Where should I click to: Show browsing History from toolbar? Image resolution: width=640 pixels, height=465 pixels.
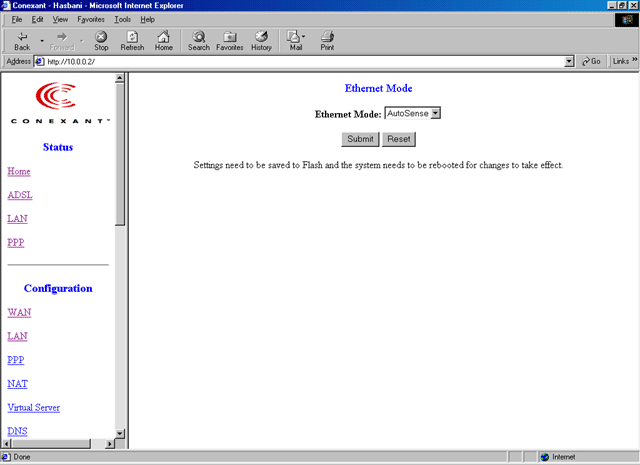pyautogui.click(x=261, y=40)
